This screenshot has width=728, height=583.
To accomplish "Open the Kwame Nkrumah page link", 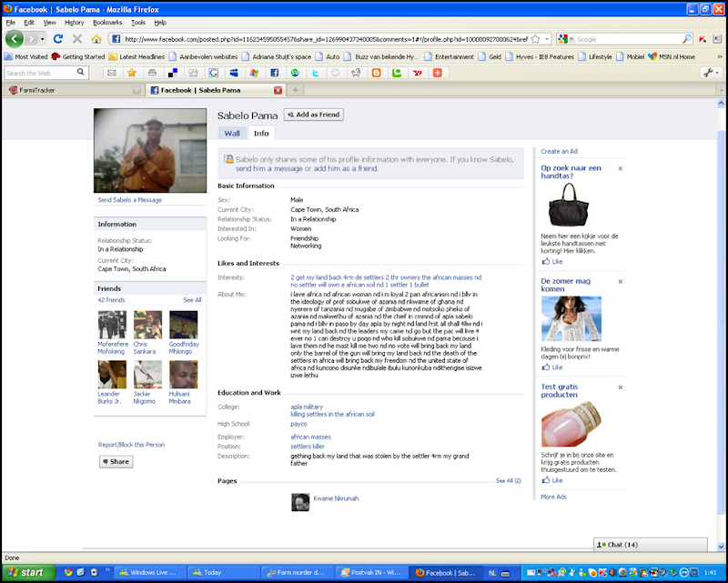I will pyautogui.click(x=336, y=498).
